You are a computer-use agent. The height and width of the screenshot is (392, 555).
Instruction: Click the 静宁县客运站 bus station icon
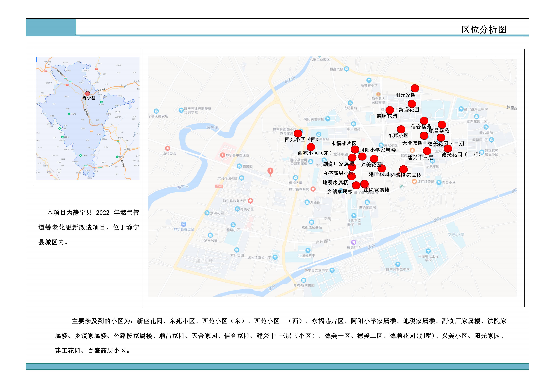coord(184,224)
